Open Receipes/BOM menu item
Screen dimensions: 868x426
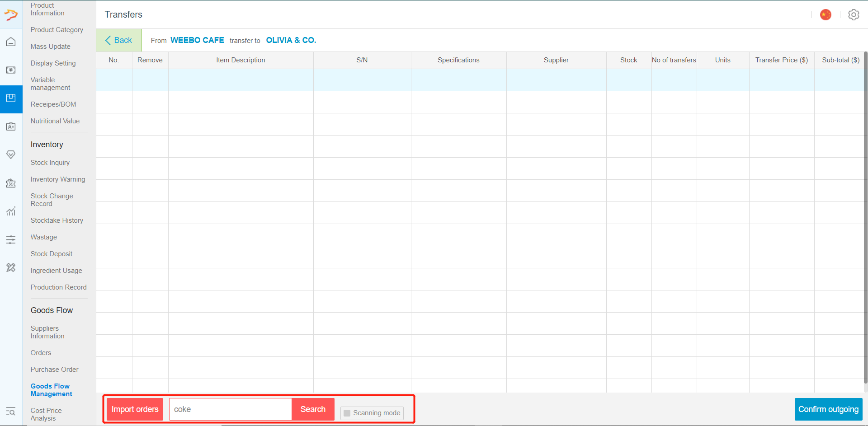(53, 104)
